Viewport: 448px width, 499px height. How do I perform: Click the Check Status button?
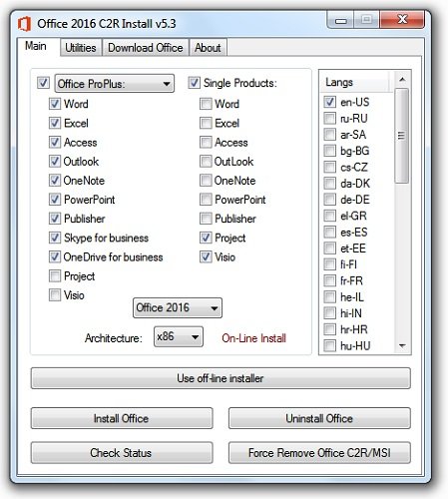click(x=122, y=453)
